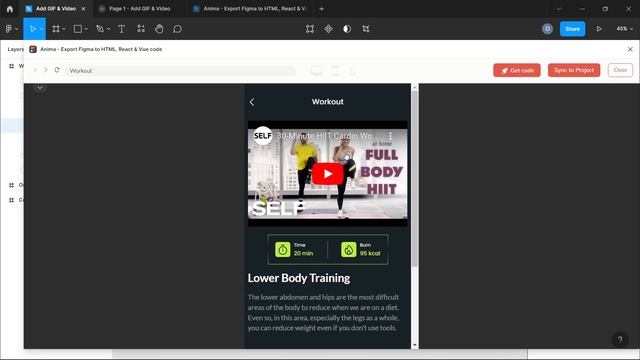Click the Get code button

[517, 70]
